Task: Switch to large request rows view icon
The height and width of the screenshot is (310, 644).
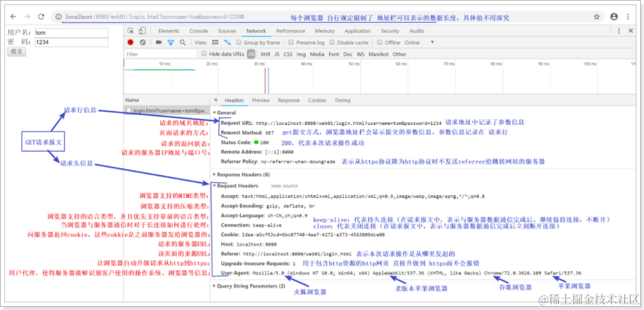Action: coord(215,42)
